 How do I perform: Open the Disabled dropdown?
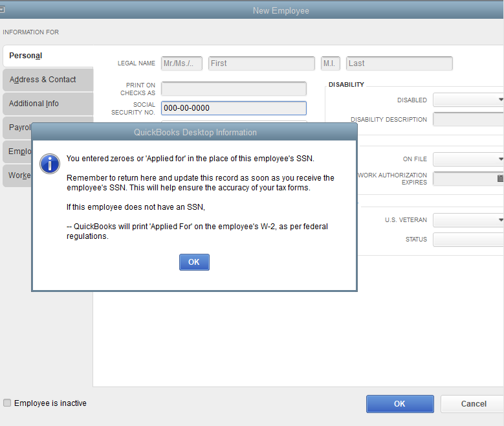point(468,100)
